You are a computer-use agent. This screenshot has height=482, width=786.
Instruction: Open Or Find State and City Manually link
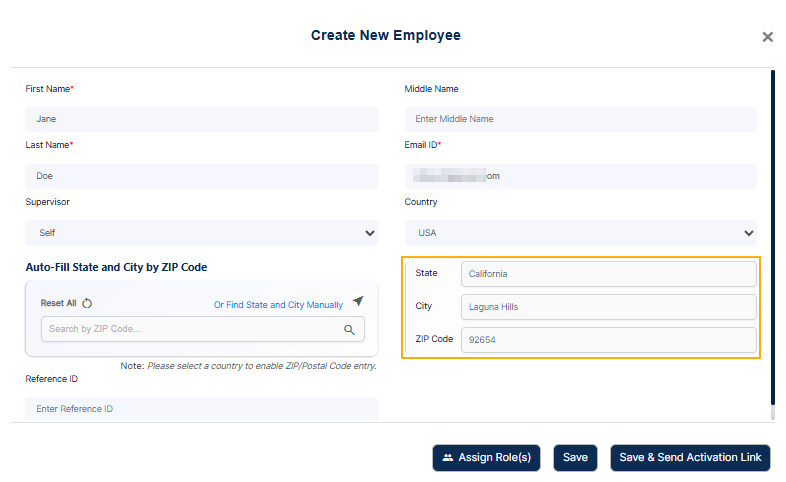click(x=278, y=305)
